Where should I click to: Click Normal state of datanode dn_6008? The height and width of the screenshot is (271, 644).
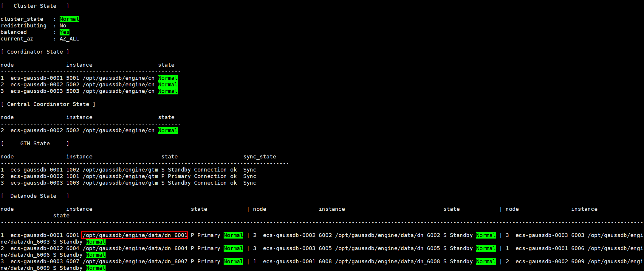click(x=486, y=261)
